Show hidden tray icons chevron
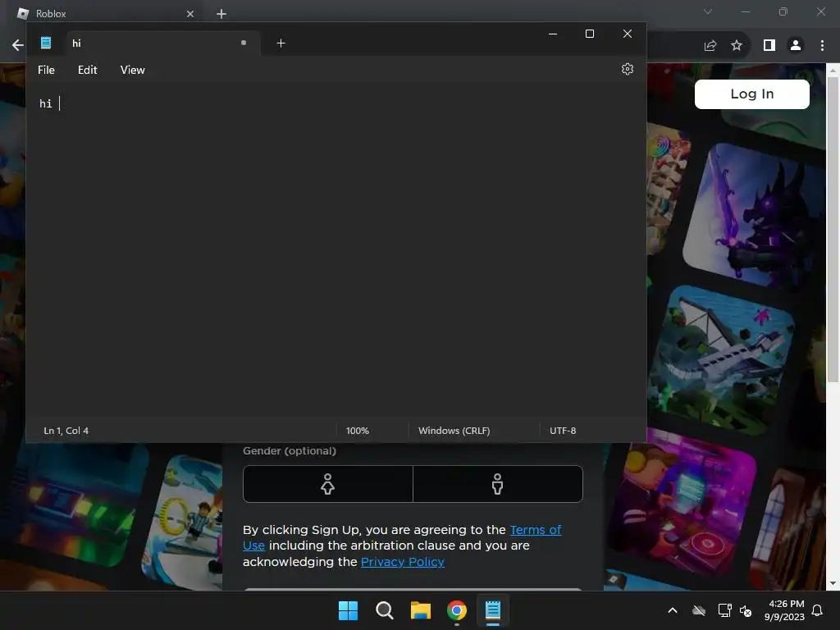The width and height of the screenshot is (840, 630). click(x=673, y=610)
